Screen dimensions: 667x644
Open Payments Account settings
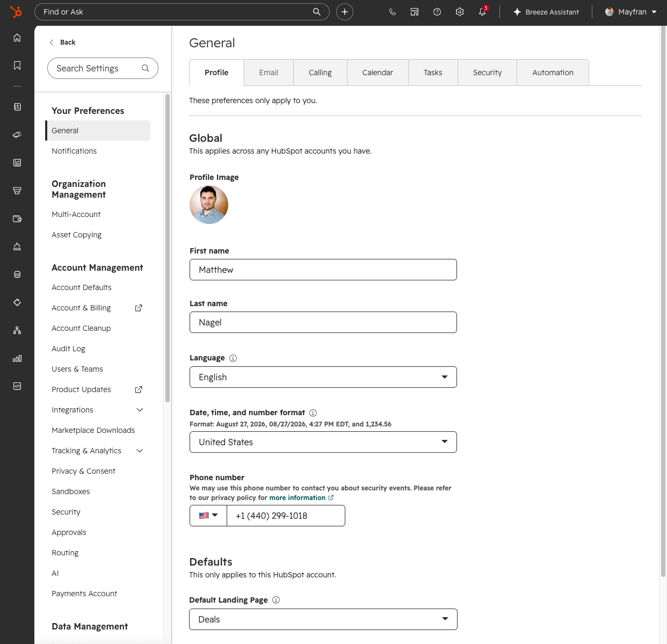click(x=84, y=594)
